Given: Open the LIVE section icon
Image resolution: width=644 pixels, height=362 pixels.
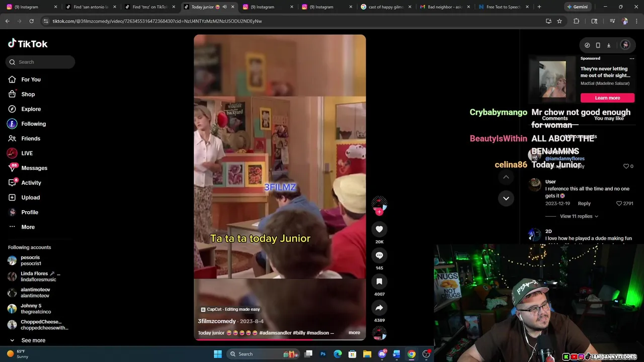Looking at the screenshot, I should coord(12,153).
